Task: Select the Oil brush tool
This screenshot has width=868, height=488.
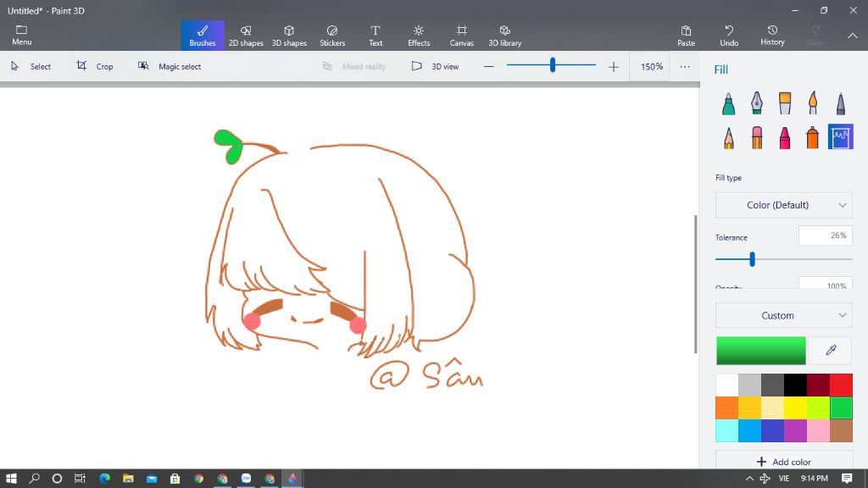Action: 785,103
